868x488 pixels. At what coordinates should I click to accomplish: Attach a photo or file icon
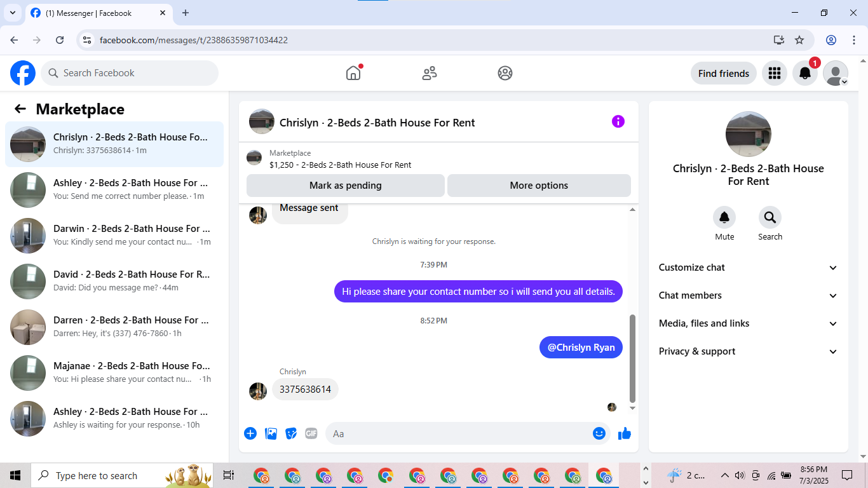pos(271,433)
